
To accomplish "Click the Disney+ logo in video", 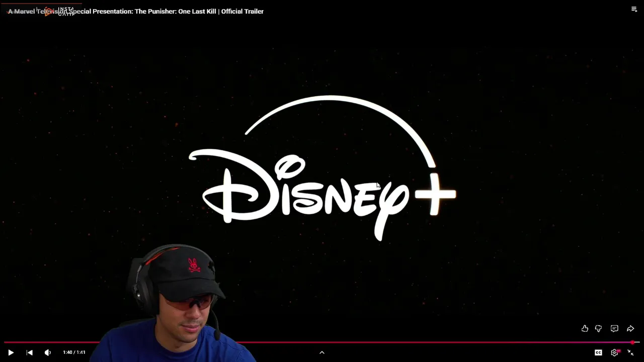I will point(322,168).
